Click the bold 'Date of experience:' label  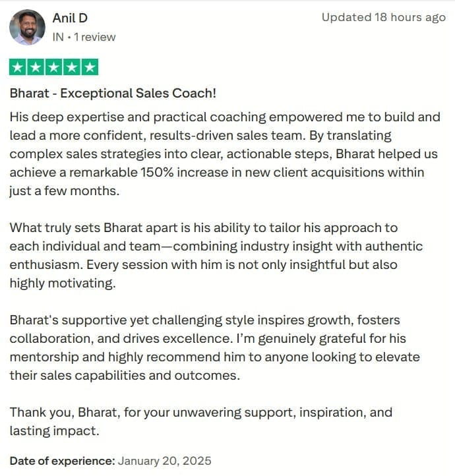coord(63,461)
